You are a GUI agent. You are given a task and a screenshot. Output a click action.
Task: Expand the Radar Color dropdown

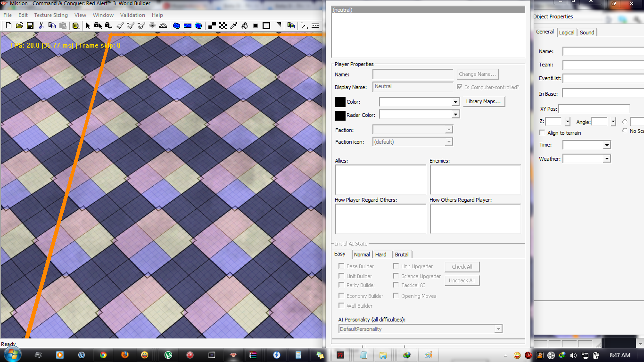(x=455, y=115)
